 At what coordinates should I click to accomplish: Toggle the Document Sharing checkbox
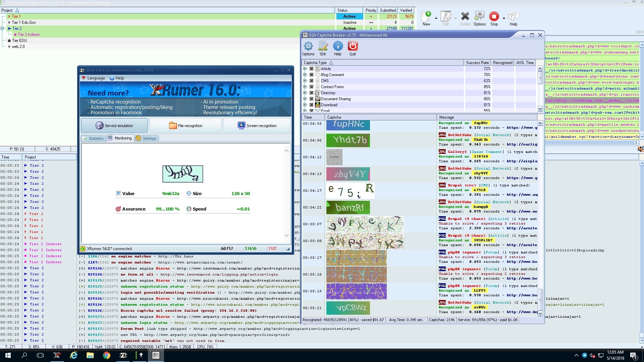pyautogui.click(x=311, y=99)
